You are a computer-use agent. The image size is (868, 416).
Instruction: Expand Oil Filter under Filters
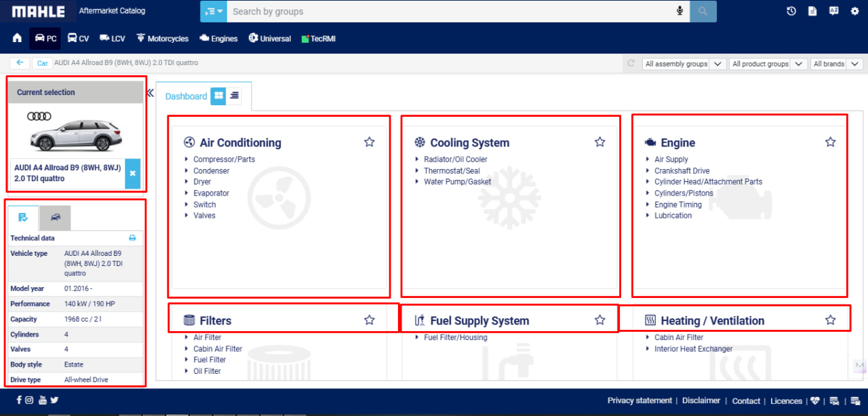[x=207, y=371]
